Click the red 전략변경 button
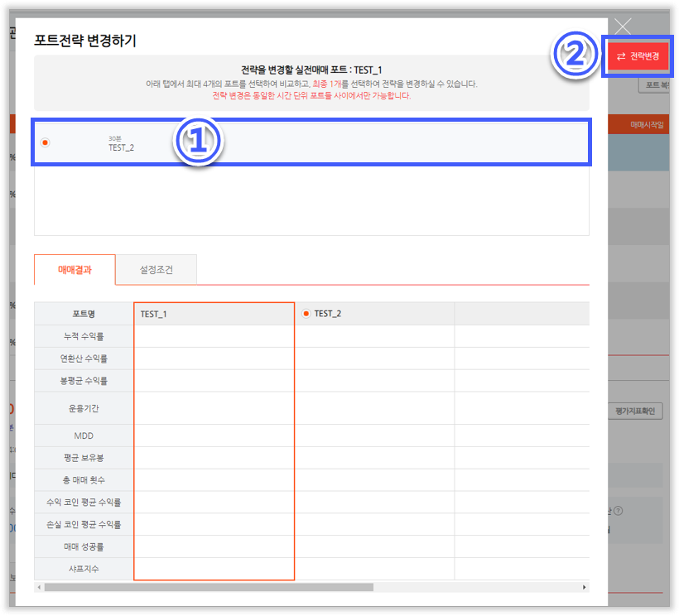679x616 pixels. [638, 56]
